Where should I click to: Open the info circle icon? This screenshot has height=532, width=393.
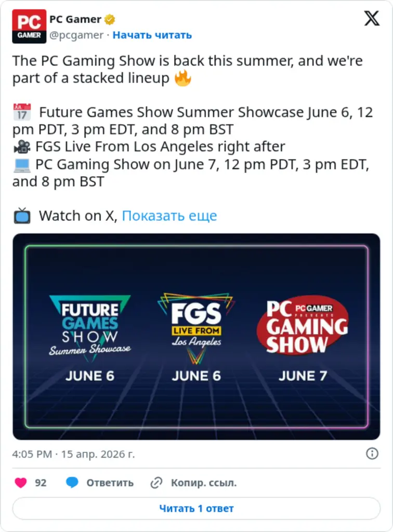tap(372, 454)
